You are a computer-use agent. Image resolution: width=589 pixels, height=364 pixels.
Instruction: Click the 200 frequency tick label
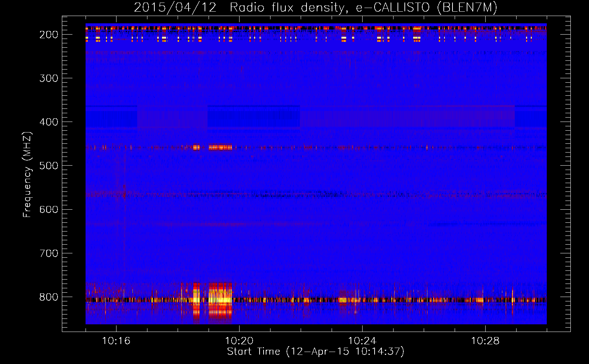click(49, 35)
